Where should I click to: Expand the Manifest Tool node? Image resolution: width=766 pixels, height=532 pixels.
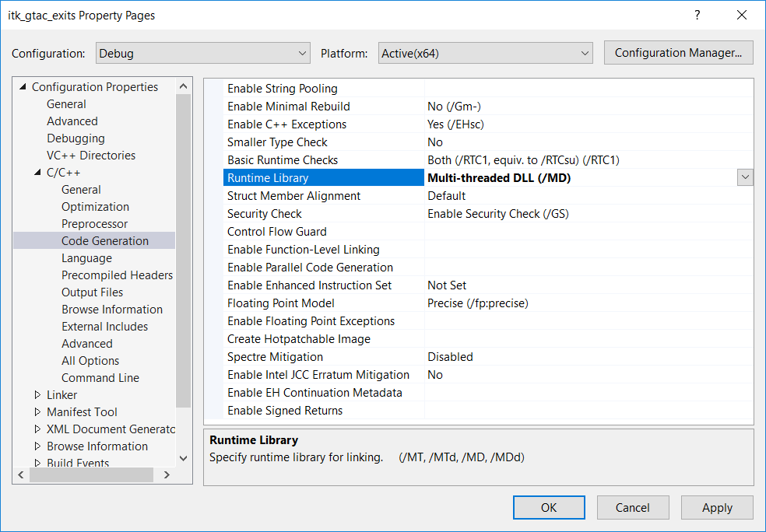click(x=37, y=412)
